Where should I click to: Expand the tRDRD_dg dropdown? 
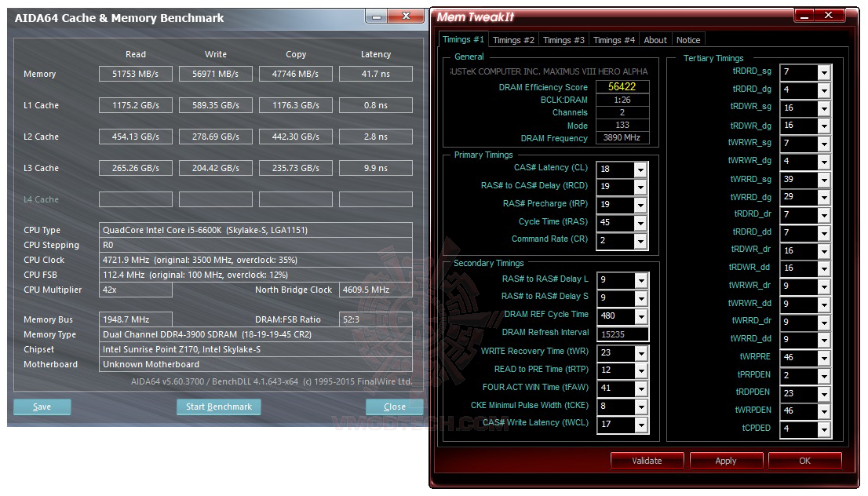[824, 89]
